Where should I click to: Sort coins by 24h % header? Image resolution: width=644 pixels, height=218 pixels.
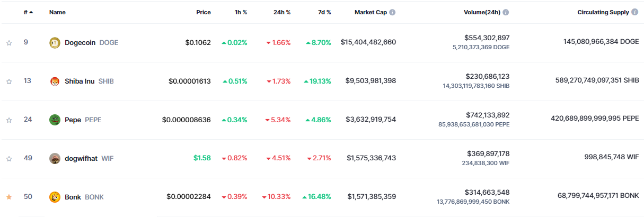(281, 12)
